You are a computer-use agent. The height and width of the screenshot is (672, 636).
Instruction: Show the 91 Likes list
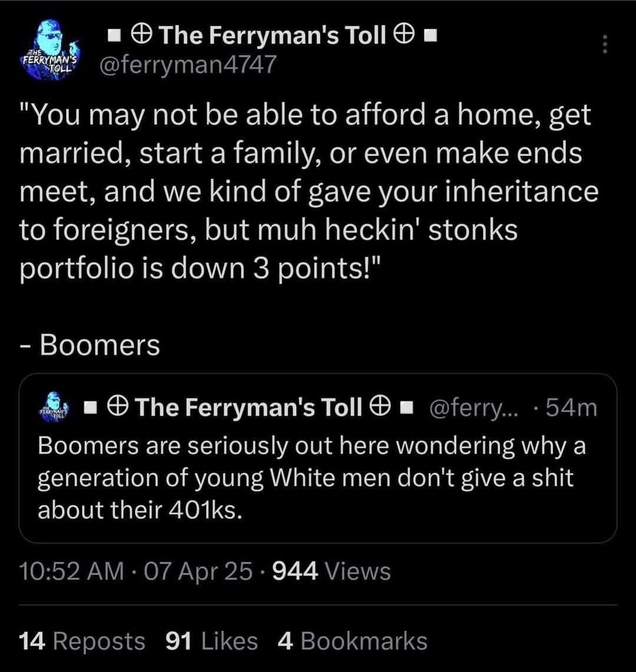click(x=211, y=641)
